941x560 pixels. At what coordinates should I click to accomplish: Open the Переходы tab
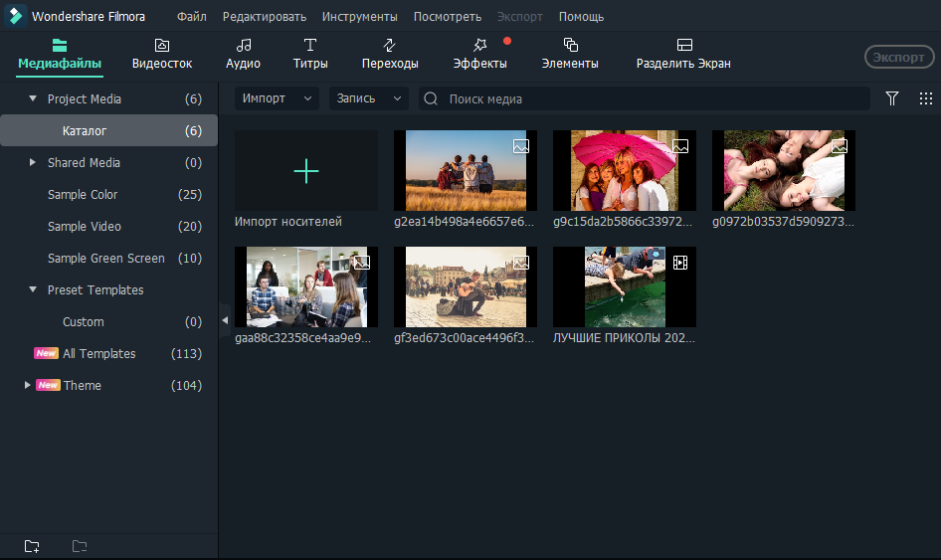pos(390,56)
